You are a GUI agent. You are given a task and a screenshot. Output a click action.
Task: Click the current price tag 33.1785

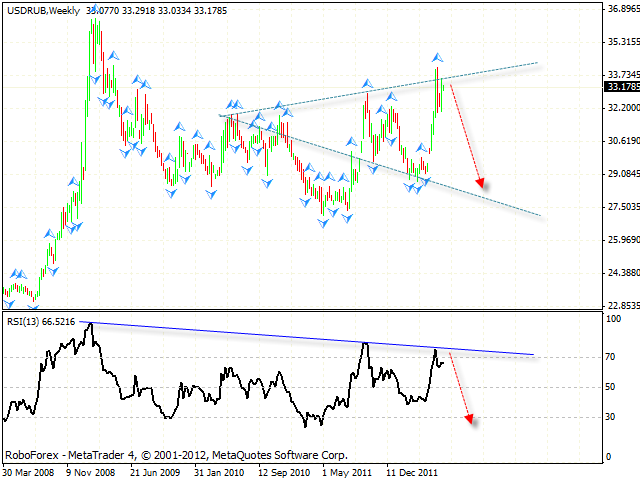click(x=622, y=86)
